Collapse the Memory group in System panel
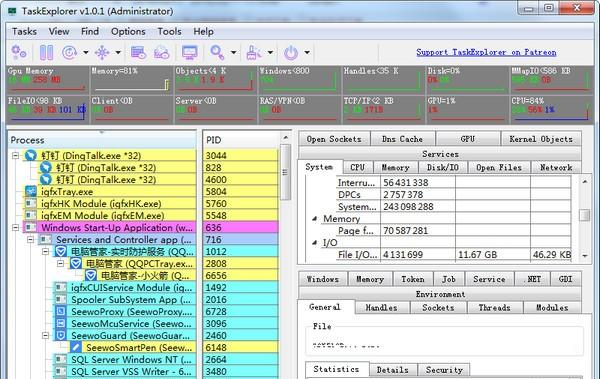Screen dimensions: 600x379 (315, 219)
